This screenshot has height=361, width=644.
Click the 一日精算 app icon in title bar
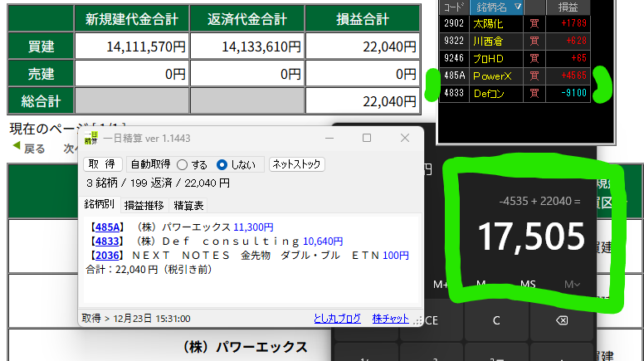(x=91, y=138)
